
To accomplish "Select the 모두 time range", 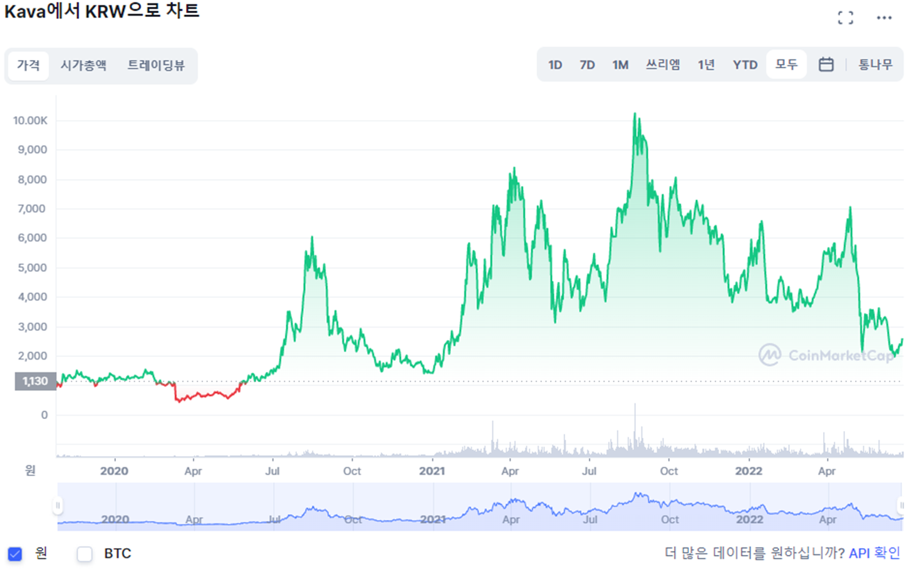I will tap(786, 65).
